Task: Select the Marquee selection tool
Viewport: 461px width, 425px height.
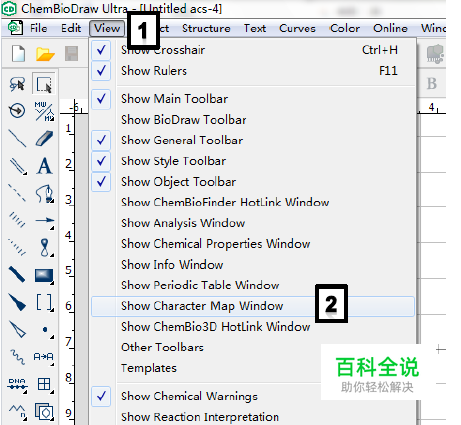Action: pyautogui.click(x=44, y=84)
